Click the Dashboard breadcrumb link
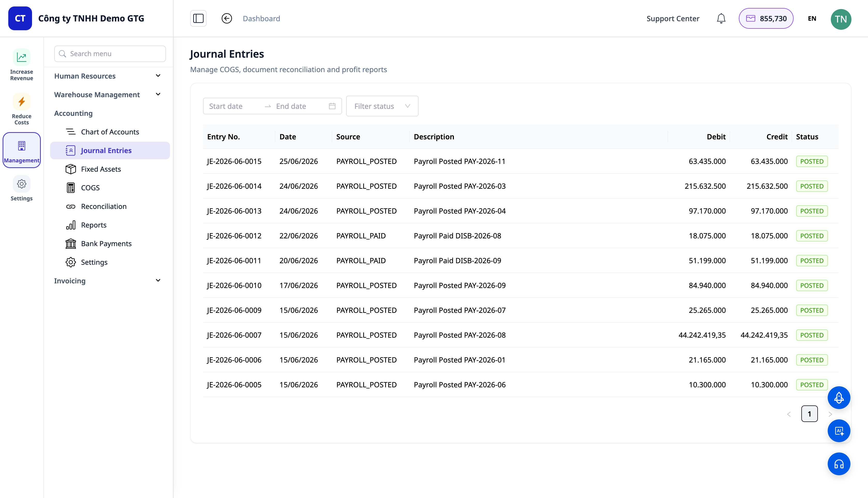The height and width of the screenshot is (498, 868). (x=261, y=18)
